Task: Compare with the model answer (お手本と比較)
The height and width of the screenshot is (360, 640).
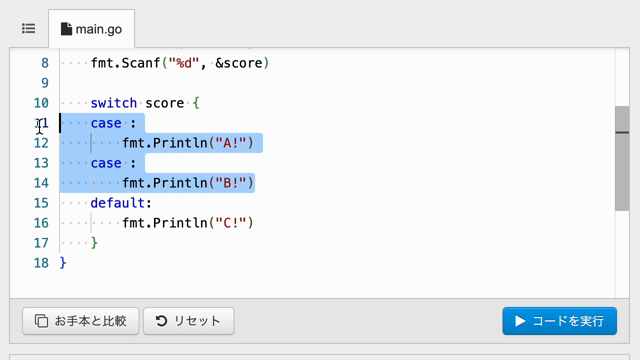Action: coord(81,321)
